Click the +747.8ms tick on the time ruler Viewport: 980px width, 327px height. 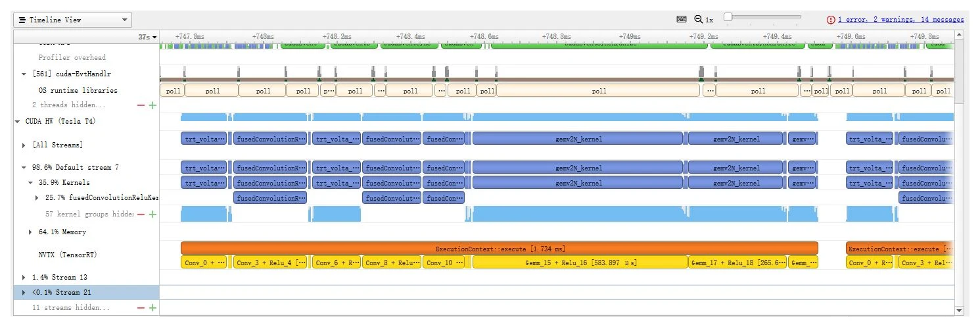click(189, 36)
